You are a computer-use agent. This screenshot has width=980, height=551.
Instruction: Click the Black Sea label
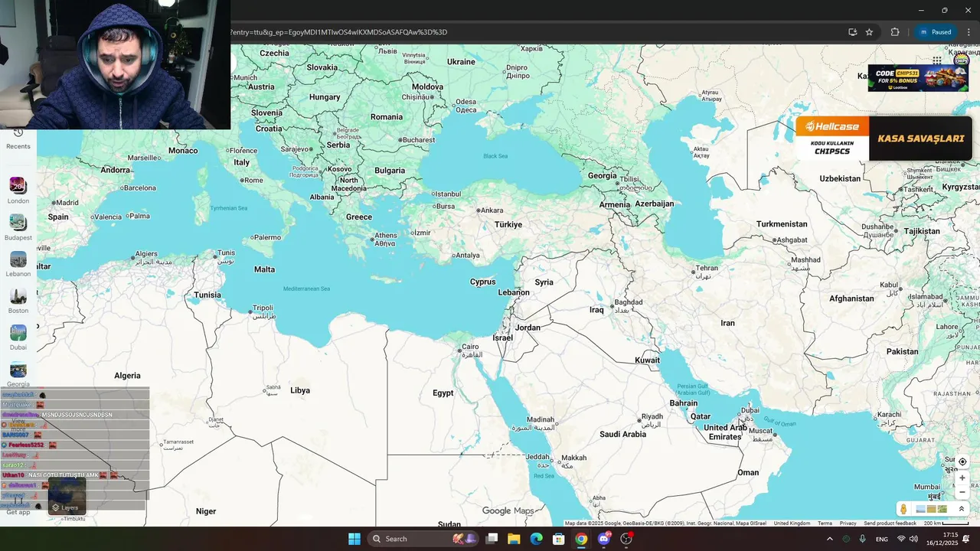tap(495, 156)
